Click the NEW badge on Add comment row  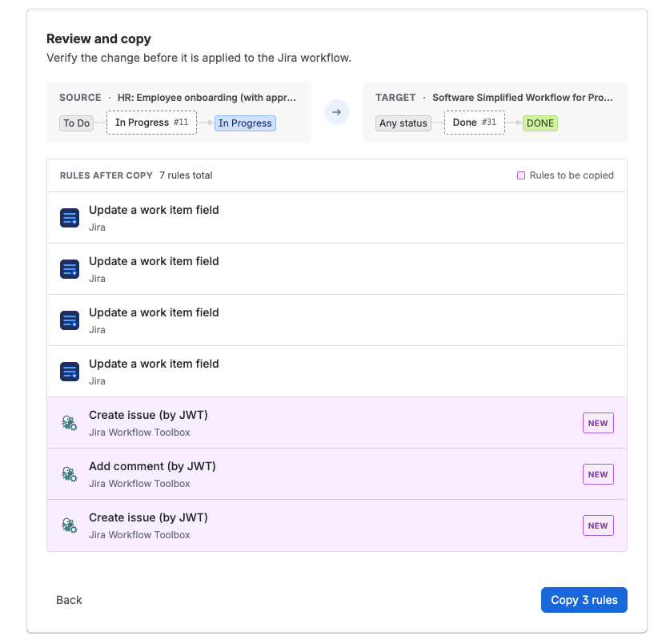pos(598,474)
